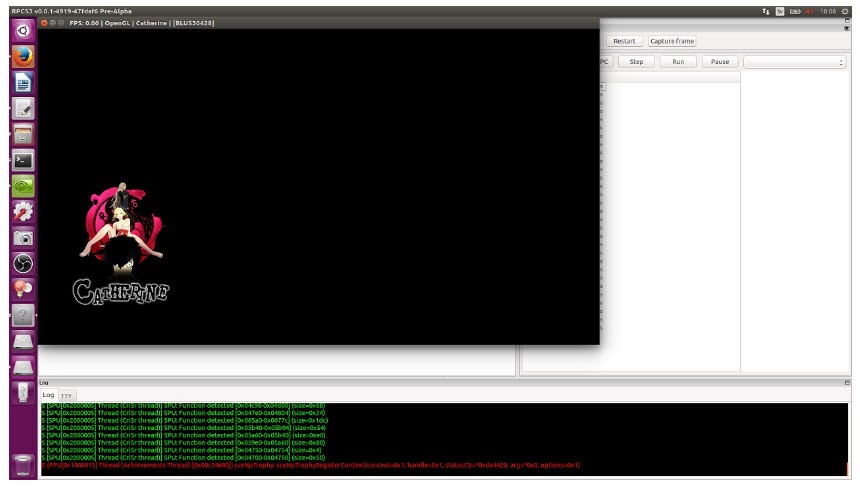
Task: Click the light bulb app in dock
Action: 23,289
